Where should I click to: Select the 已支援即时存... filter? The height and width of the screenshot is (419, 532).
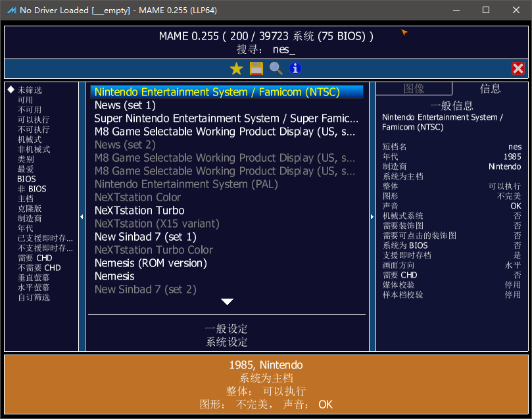[45, 238]
